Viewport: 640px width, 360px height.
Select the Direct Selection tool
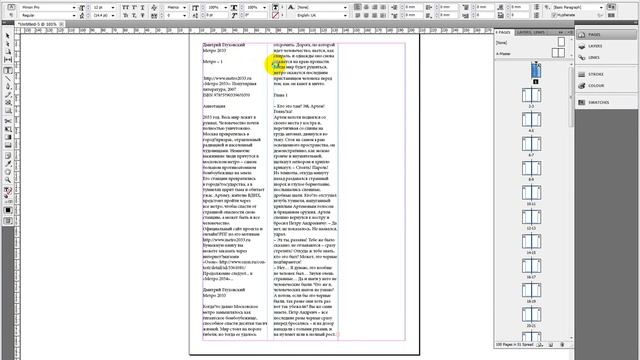tap(8, 44)
